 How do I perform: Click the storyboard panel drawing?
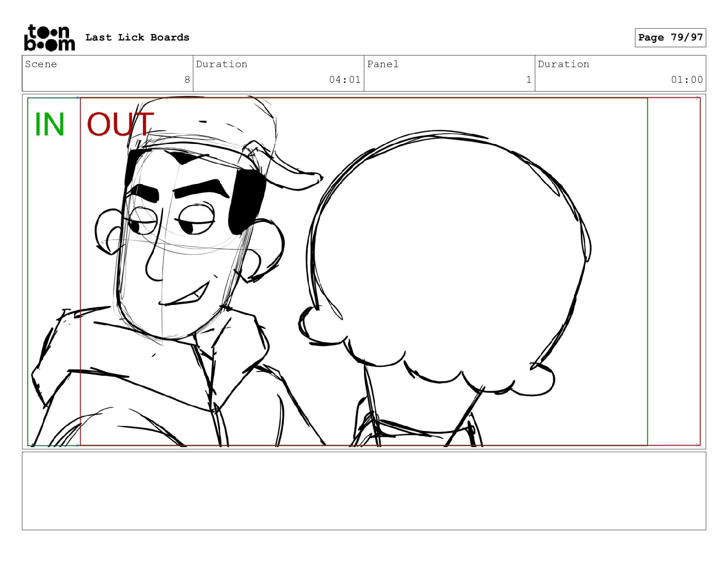pos(364,271)
